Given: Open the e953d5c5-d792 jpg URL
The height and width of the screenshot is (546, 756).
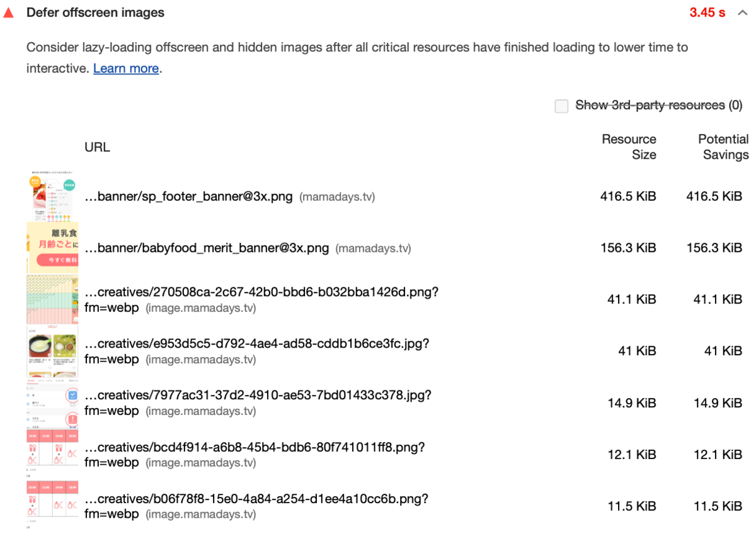Looking at the screenshot, I should (x=257, y=351).
